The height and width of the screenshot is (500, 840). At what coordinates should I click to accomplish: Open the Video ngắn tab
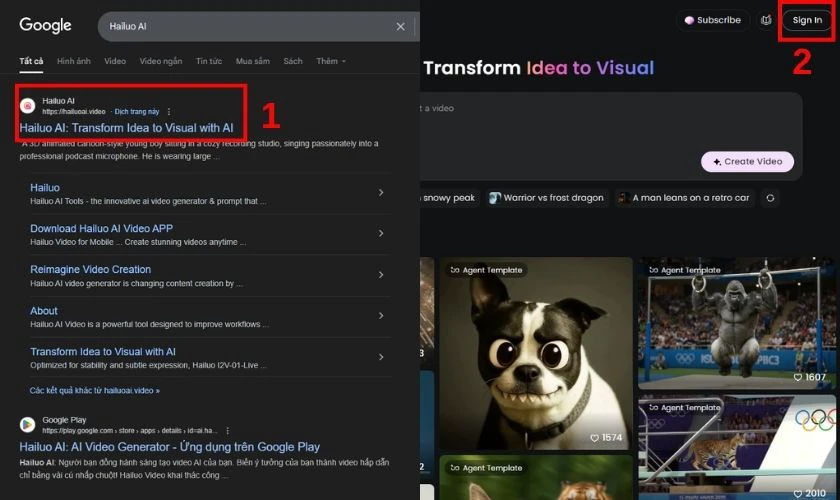161,61
